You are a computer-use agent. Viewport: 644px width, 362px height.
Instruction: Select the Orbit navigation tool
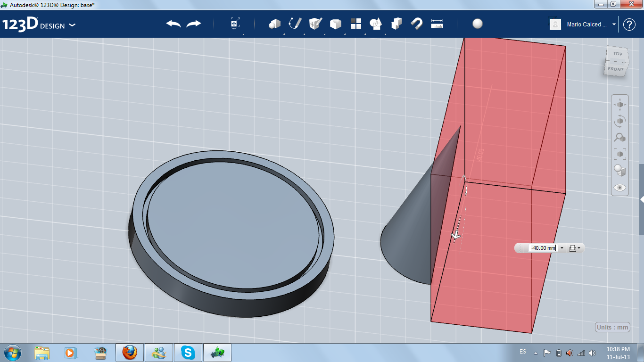pos(619,121)
